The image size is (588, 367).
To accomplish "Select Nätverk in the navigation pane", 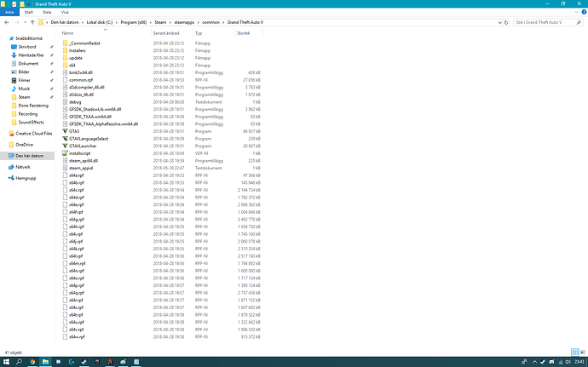I will [x=22, y=167].
